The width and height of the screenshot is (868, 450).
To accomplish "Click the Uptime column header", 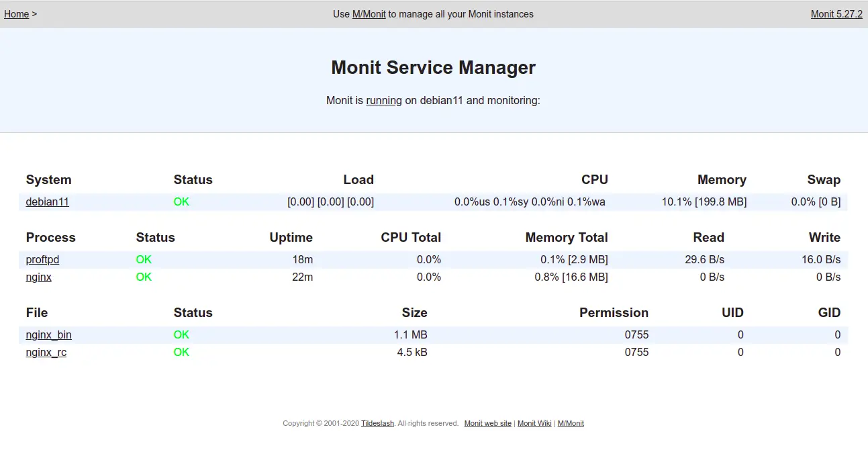I will tap(291, 237).
